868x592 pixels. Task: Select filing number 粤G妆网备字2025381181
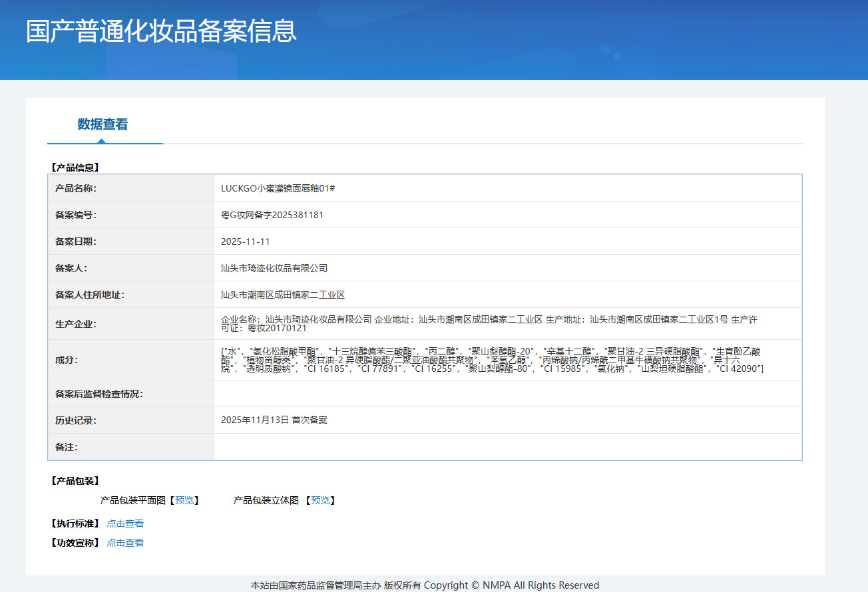(272, 215)
